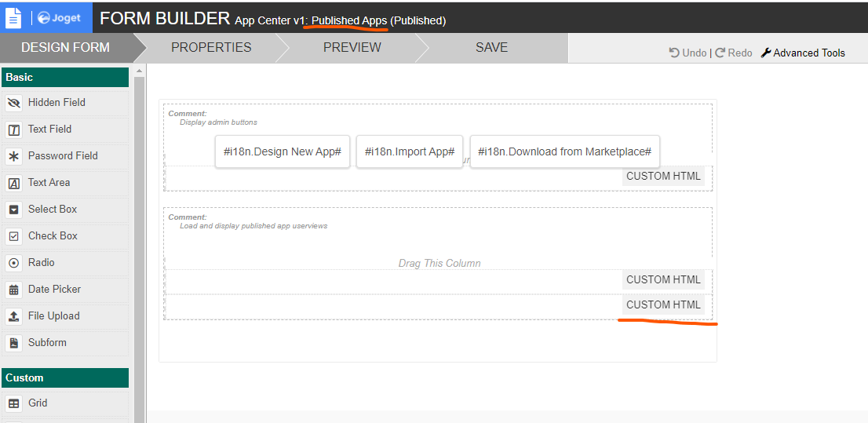Select the Radio palette element

click(x=41, y=263)
